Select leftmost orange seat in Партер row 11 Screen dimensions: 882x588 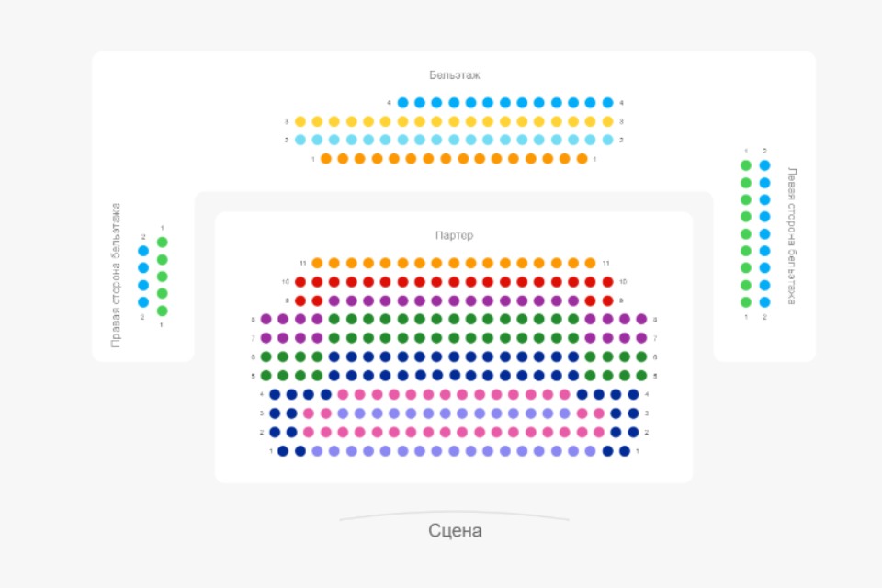pos(317,264)
